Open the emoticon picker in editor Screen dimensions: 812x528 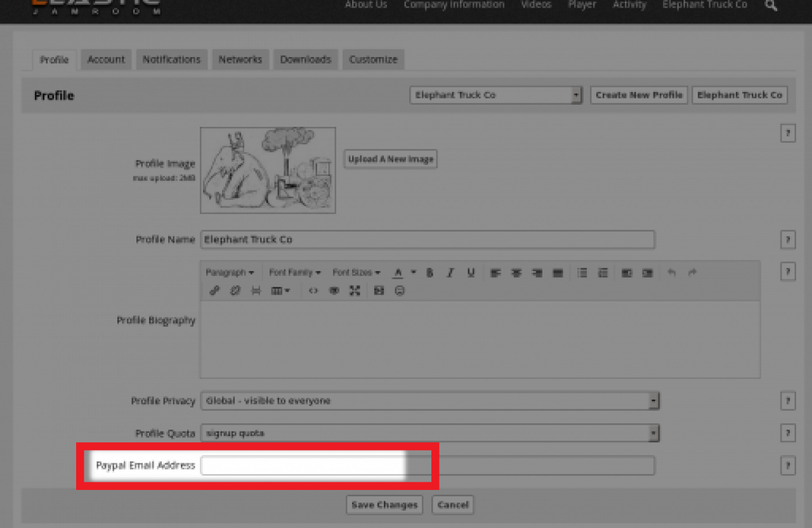400,291
